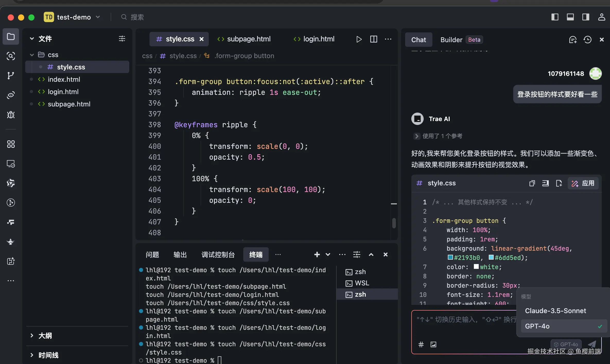The height and width of the screenshot is (364, 610).
Task: Choose Claude-3.5-Sonnet model
Action: [555, 311]
